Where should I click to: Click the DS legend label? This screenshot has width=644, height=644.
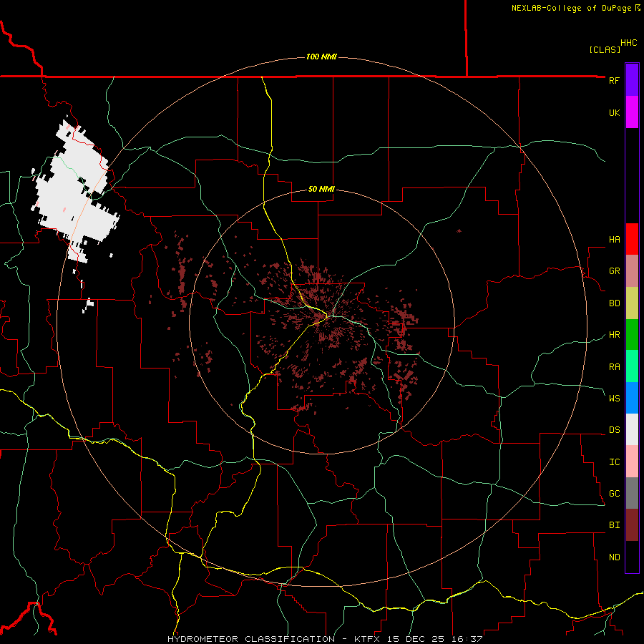(x=614, y=430)
